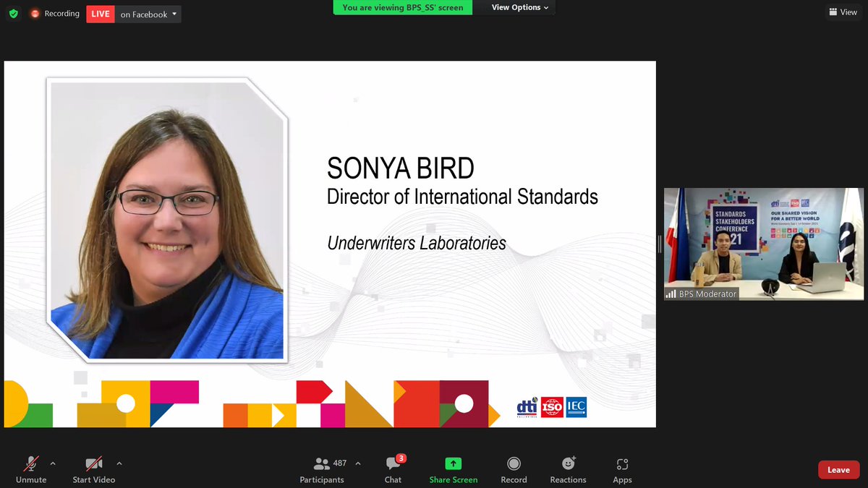This screenshot has height=488, width=868.
Task: Click the green Share Screen button
Action: pos(454,470)
